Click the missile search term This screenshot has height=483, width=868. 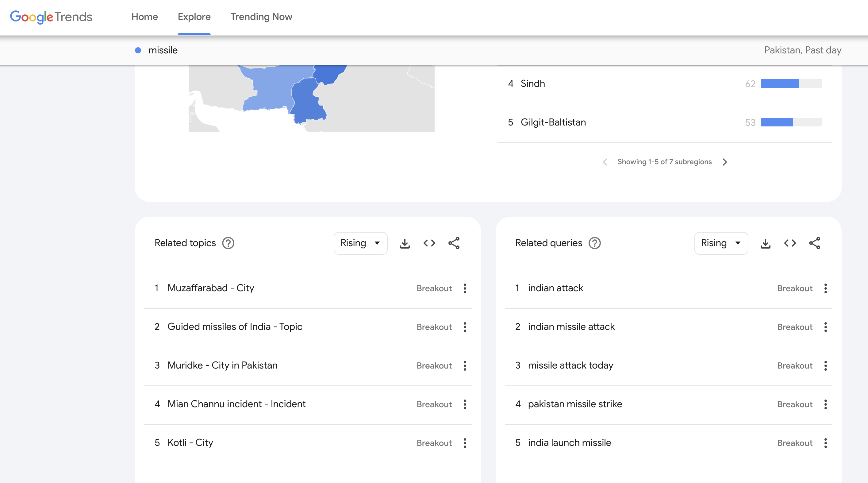[x=163, y=50]
